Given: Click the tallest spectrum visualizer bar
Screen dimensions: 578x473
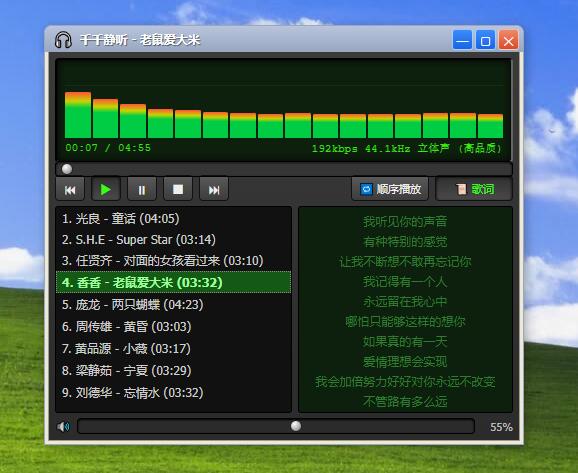Looking at the screenshot, I should (x=78, y=115).
